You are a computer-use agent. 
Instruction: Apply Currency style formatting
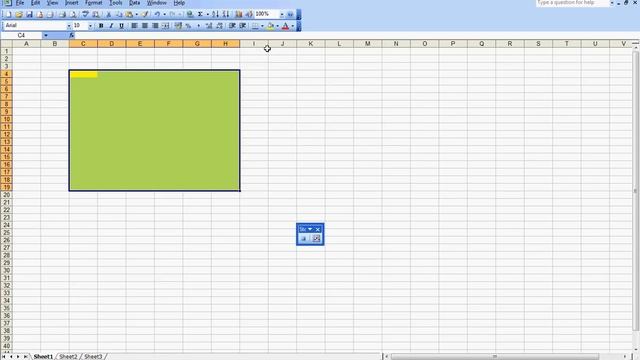click(x=178, y=26)
